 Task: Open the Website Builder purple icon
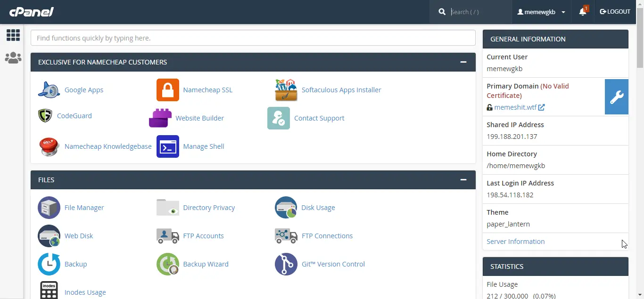coord(160,118)
